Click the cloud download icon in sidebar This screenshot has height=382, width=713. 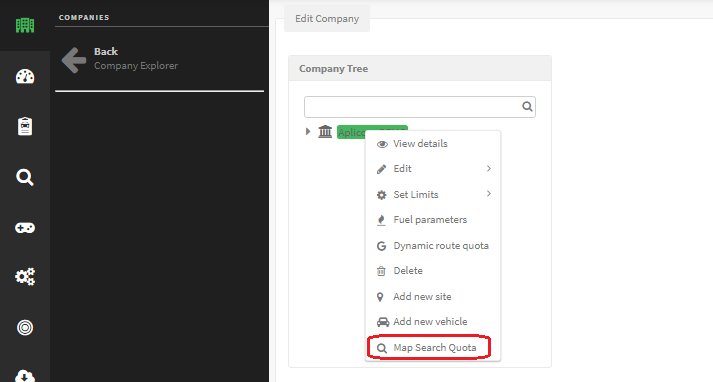coord(25,375)
